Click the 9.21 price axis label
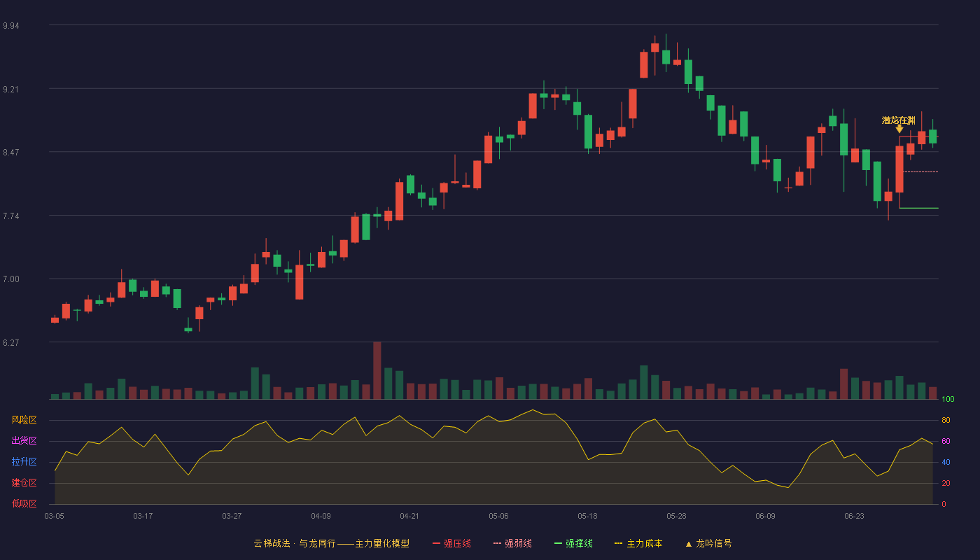The width and height of the screenshot is (980, 560). 11,90
